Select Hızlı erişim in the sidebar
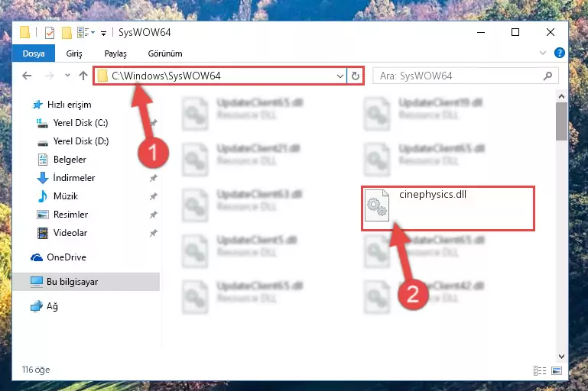588x391 pixels. 63,105
